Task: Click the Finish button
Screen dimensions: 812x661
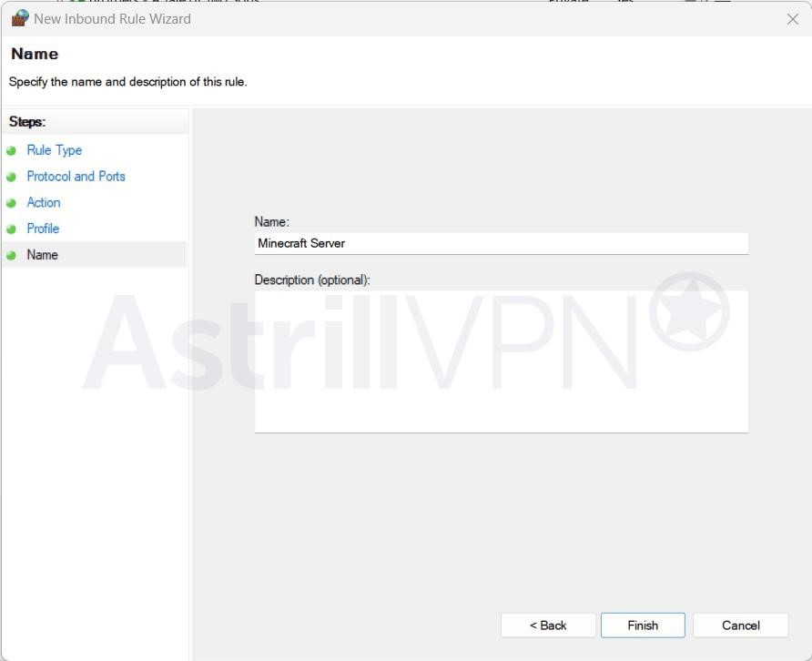Action: tap(643, 625)
